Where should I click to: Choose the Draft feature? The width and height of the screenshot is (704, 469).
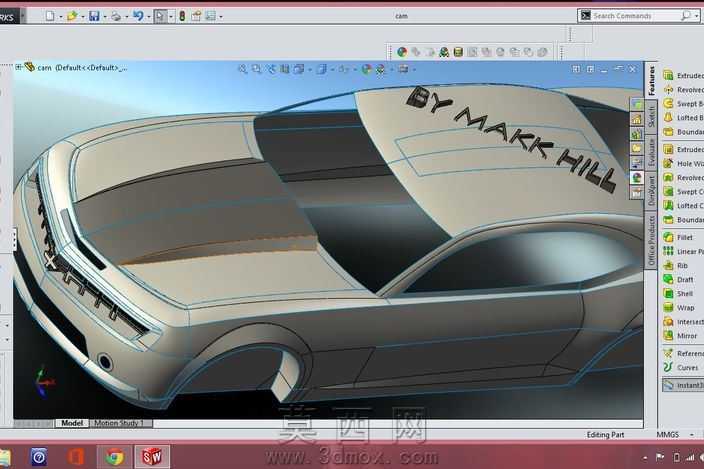point(678,279)
